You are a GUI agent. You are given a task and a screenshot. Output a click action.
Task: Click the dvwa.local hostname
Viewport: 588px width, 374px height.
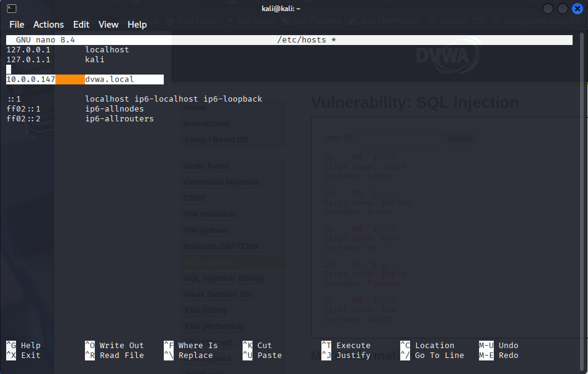point(109,79)
